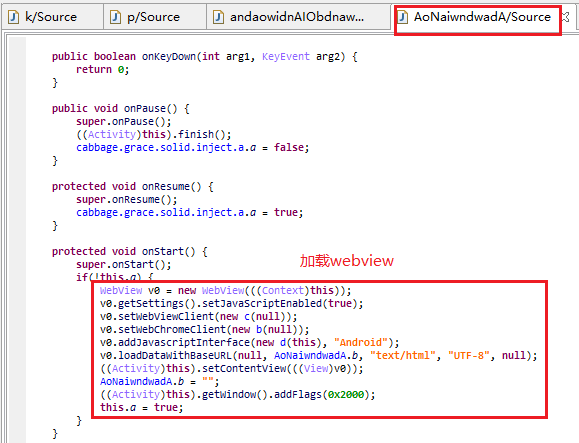
Task: Click the ((Activity)this).finish() line
Action: 154,134
